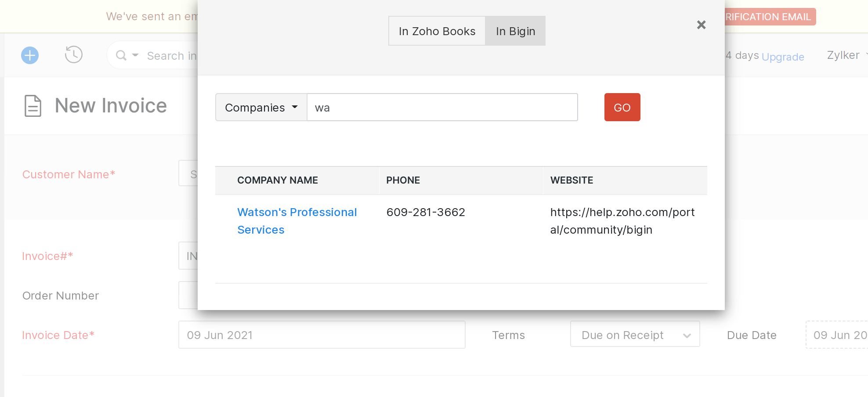Viewport: 868px width, 397px height.
Task: Close the customer search dialog
Action: (701, 25)
